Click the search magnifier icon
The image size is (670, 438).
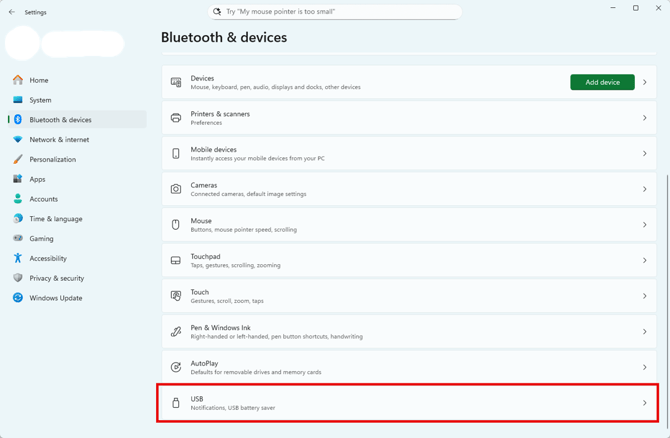[217, 12]
